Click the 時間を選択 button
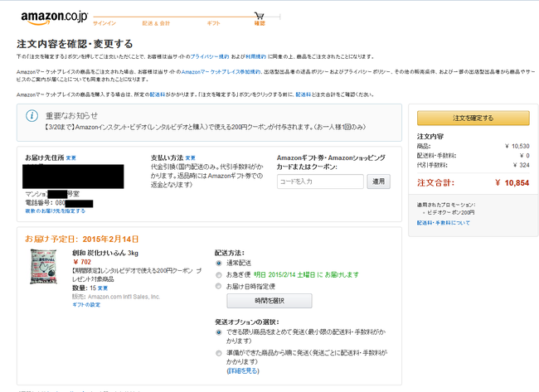The image size is (539, 392). (x=269, y=301)
